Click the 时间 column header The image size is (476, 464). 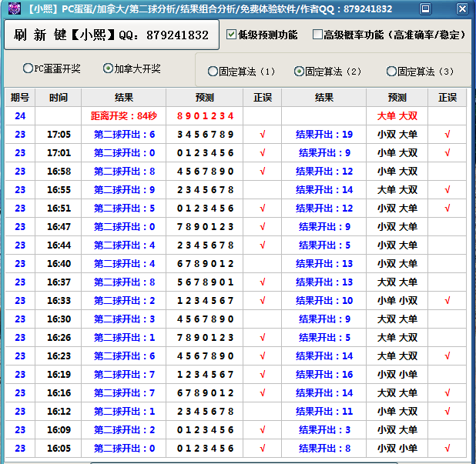click(59, 98)
